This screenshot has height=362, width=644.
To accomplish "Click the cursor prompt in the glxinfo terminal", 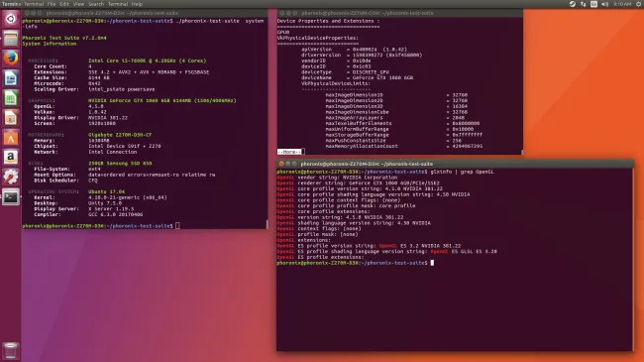I will pyautogui.click(x=432, y=263).
